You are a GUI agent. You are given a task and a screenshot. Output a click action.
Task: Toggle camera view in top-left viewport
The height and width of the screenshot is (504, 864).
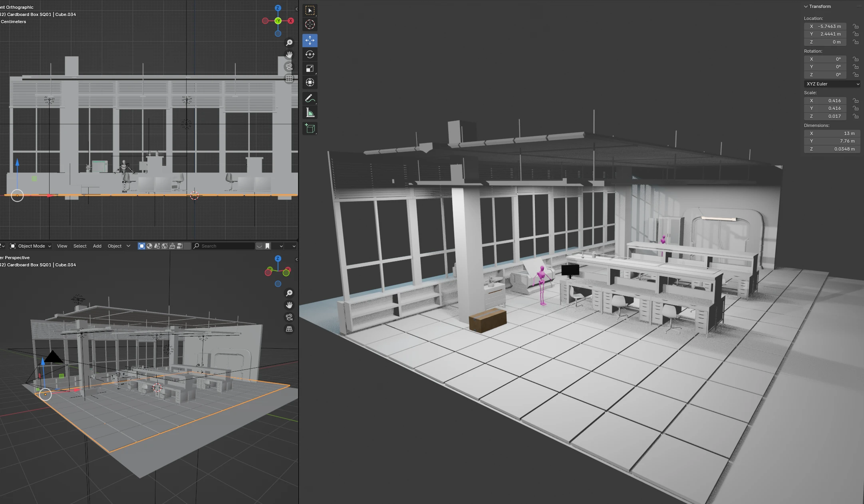coord(289,67)
